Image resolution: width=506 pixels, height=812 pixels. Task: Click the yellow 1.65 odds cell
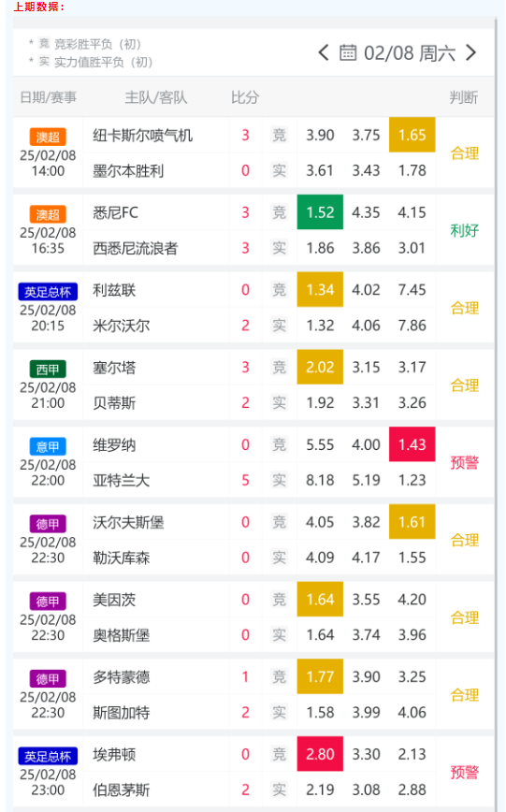coord(412,135)
